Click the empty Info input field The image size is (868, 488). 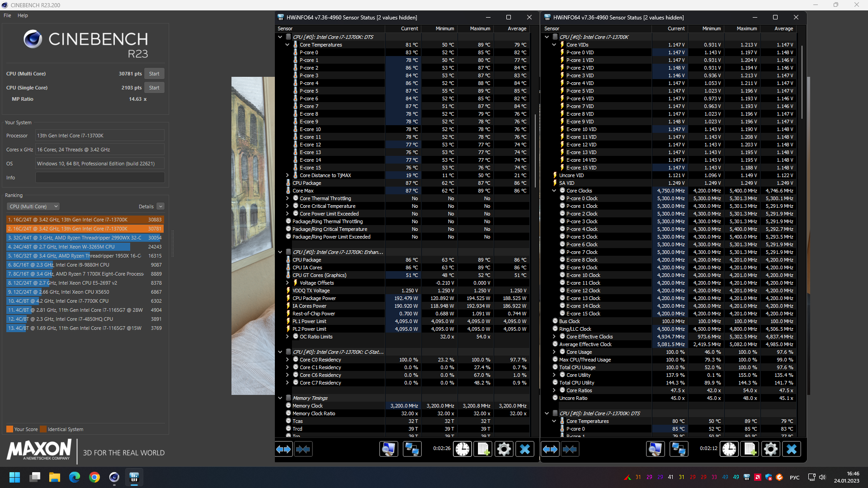pyautogui.click(x=99, y=178)
